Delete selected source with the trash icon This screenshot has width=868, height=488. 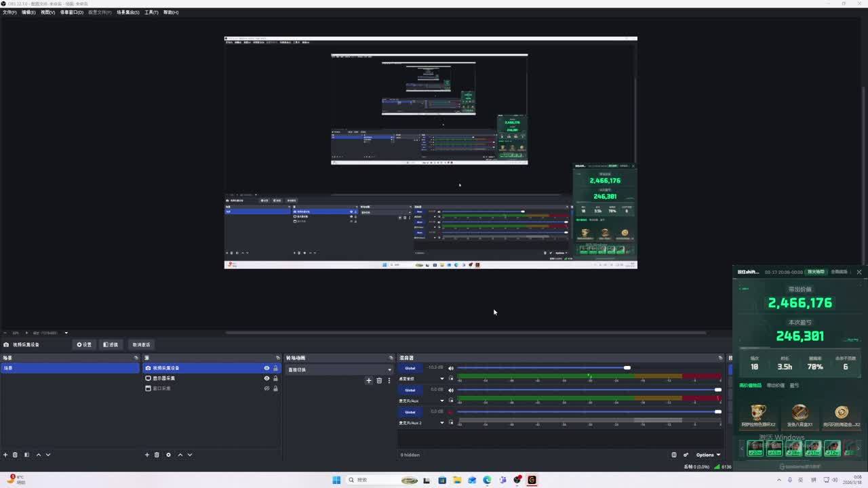click(x=157, y=455)
